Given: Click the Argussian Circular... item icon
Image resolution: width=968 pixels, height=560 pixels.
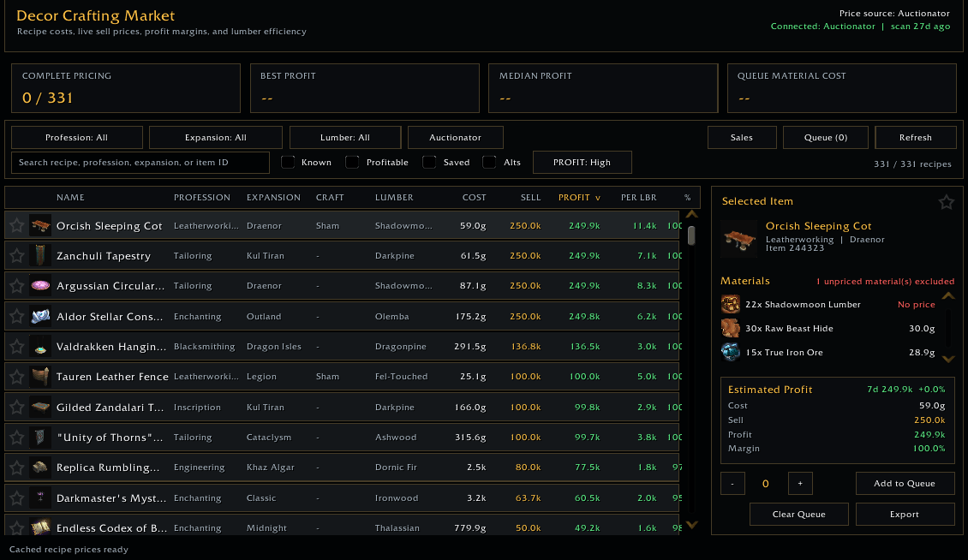Looking at the screenshot, I should coord(40,286).
